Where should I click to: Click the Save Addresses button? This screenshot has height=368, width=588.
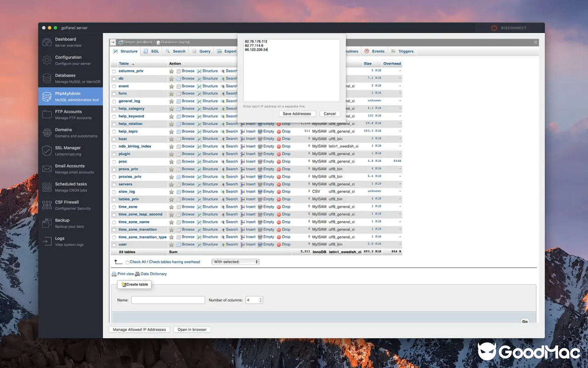[297, 114]
